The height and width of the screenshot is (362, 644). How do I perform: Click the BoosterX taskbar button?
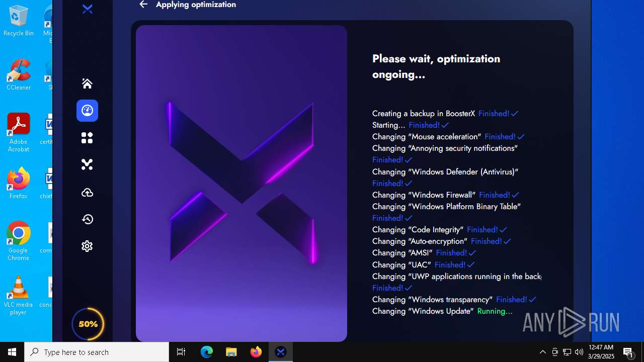point(281,352)
